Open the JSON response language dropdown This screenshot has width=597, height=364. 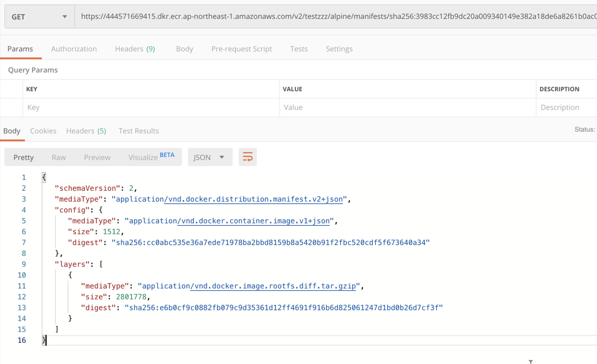208,156
